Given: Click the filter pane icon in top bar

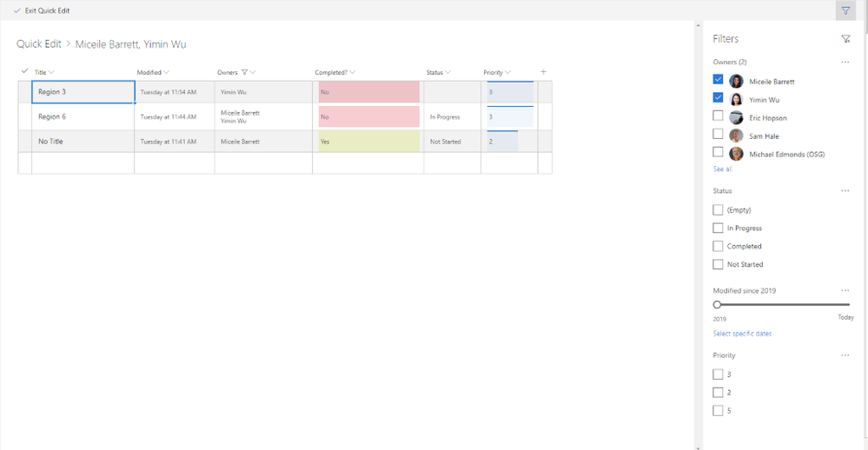Looking at the screenshot, I should click(x=845, y=10).
